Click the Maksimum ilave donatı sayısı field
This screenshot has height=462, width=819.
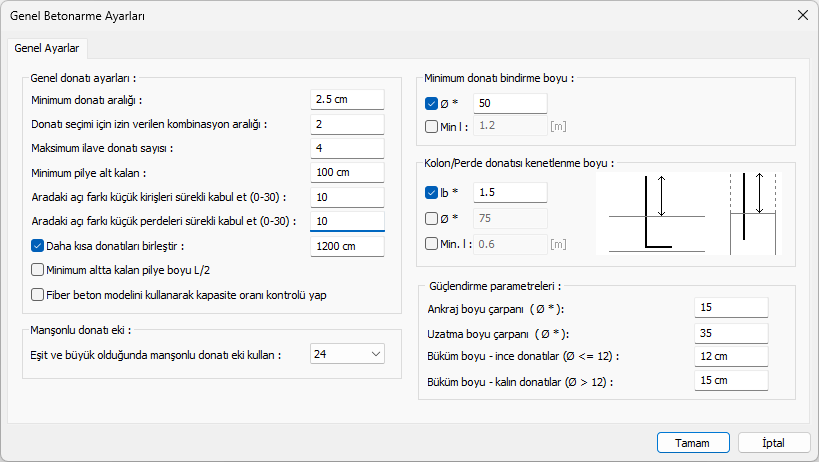[346, 148]
